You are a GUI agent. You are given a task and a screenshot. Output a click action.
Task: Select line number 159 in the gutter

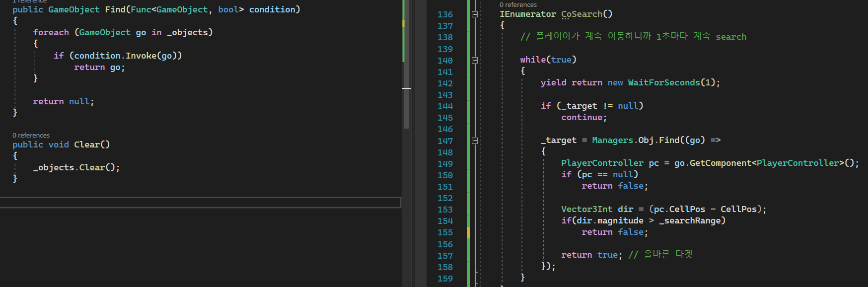[x=445, y=279]
